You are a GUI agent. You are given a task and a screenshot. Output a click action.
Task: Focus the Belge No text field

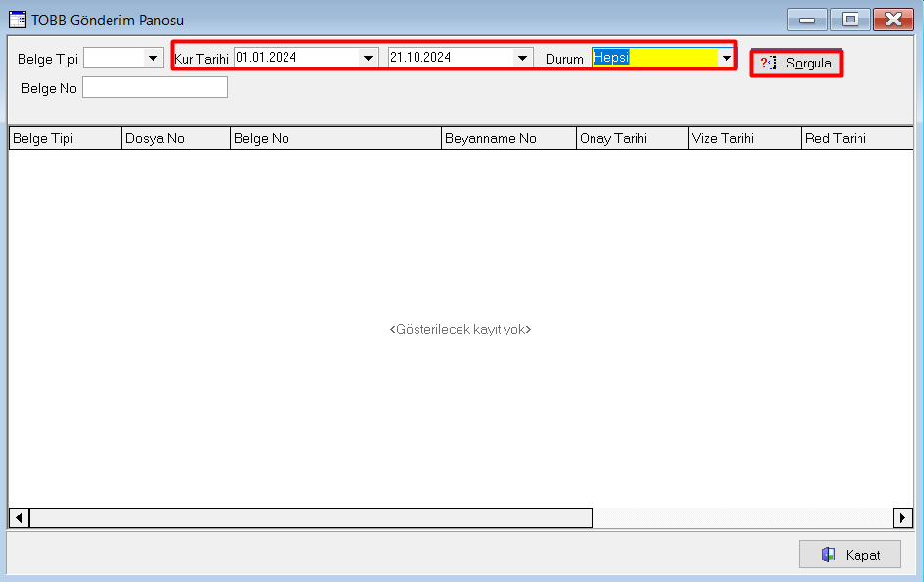[x=154, y=88]
